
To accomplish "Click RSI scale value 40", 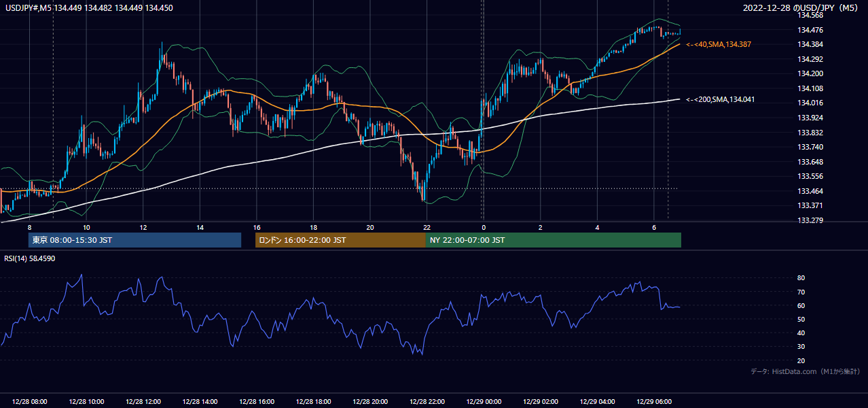I will tap(801, 333).
